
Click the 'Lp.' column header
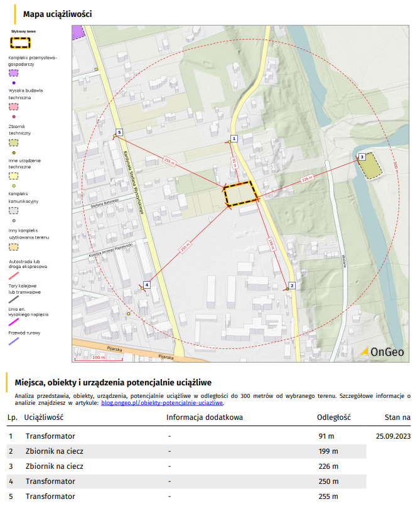13,417
